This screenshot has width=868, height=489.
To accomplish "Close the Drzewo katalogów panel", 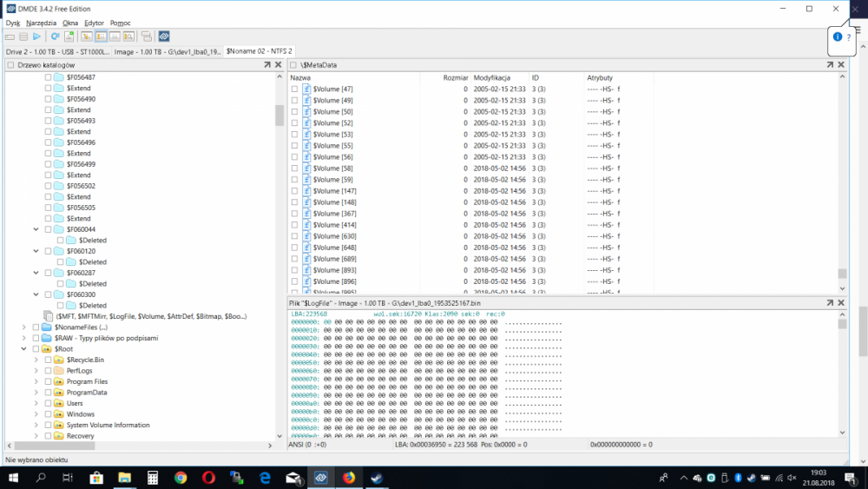I will pyautogui.click(x=279, y=65).
